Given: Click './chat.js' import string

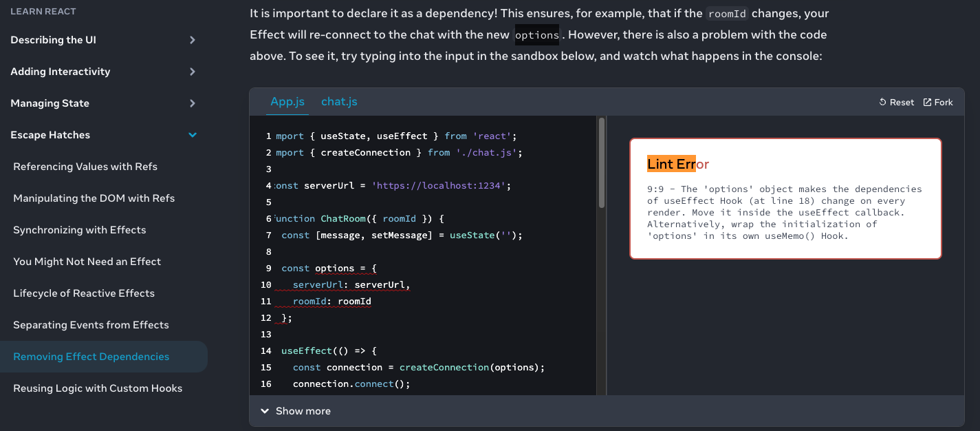Looking at the screenshot, I should coord(487,153).
